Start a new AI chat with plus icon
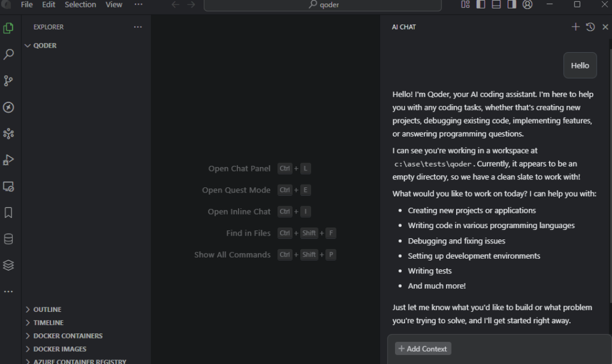 (575, 27)
